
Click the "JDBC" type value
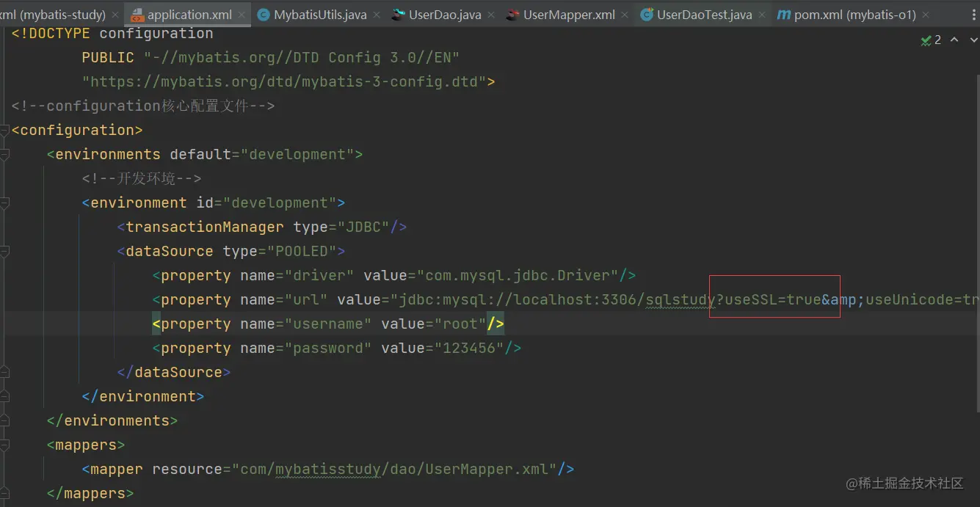click(363, 227)
